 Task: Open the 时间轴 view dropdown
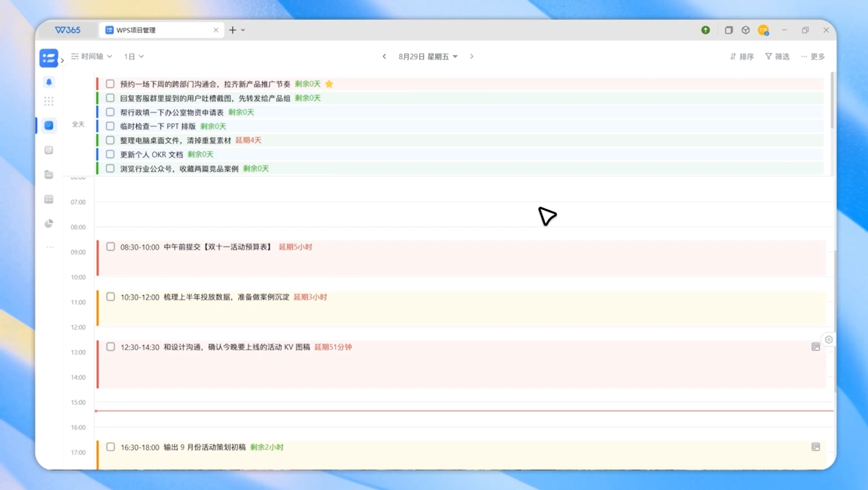(92, 57)
